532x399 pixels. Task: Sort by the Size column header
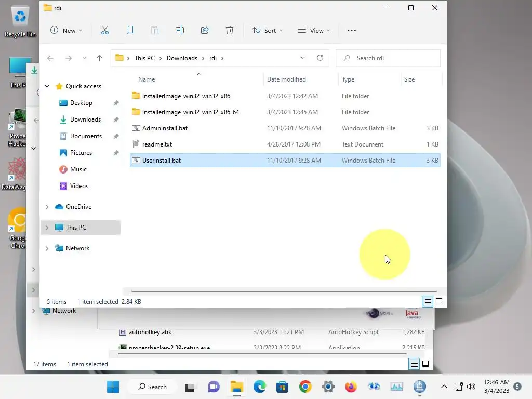(x=409, y=79)
